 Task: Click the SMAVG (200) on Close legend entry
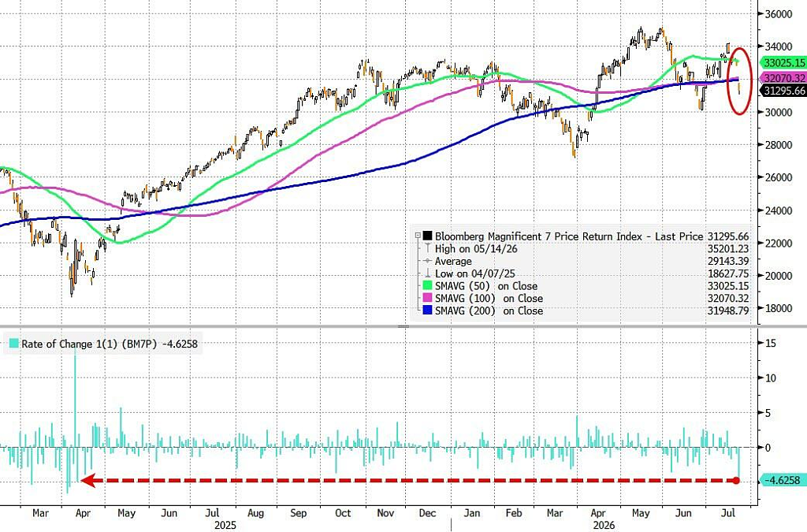click(x=489, y=311)
